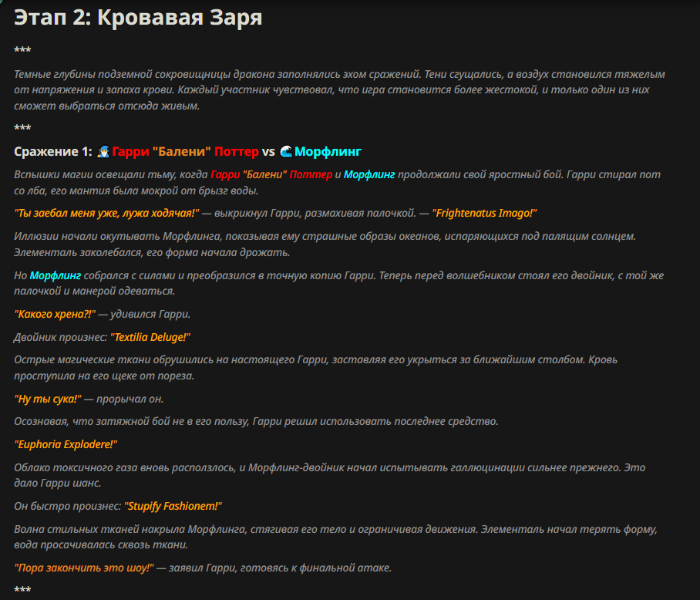Click the cyan Морфлинг in "Но Морфлинг собрался с силами"
The height and width of the screenshot is (600, 700).
click(56, 275)
